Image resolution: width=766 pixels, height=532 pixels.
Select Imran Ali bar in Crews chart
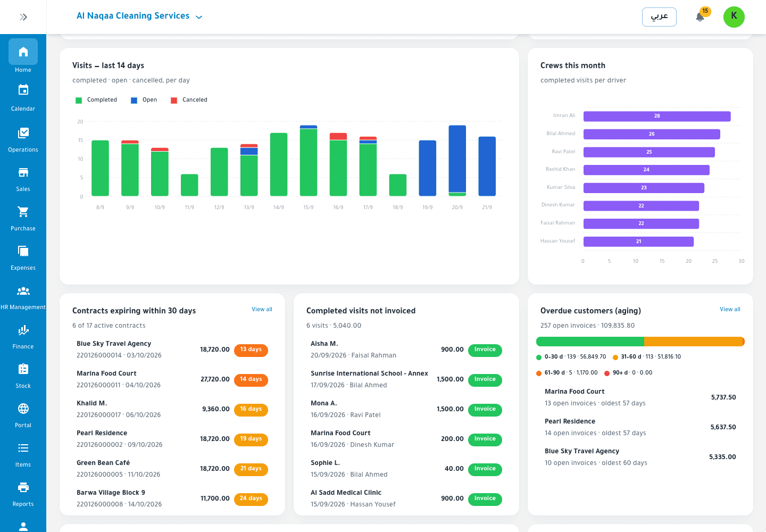coord(657,116)
